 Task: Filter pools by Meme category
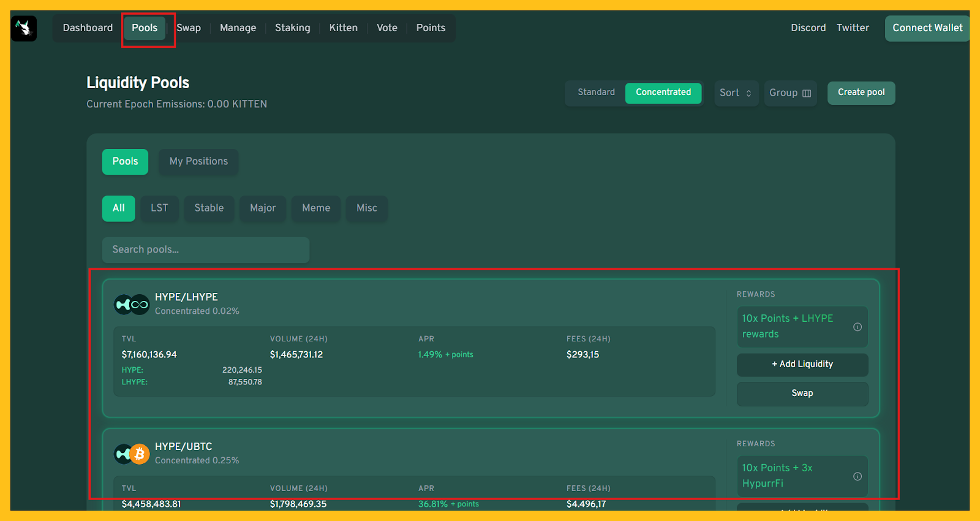tap(315, 208)
